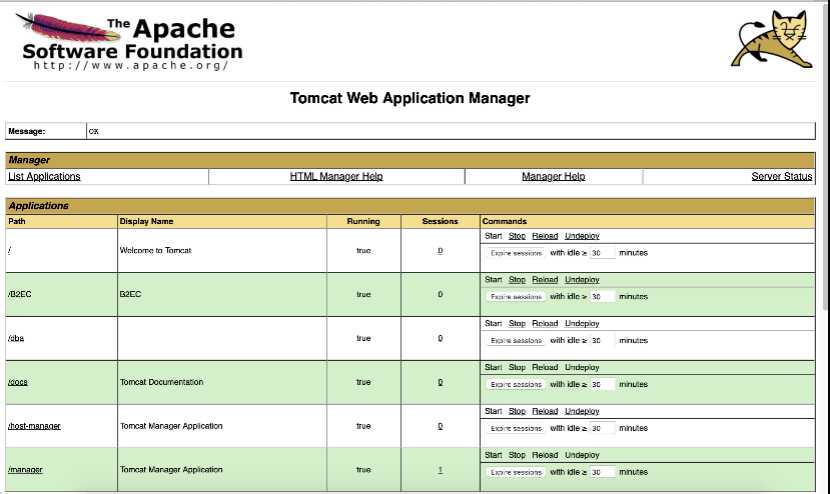
Task: Click Expire sessions button in /manager row
Action: 516,472
